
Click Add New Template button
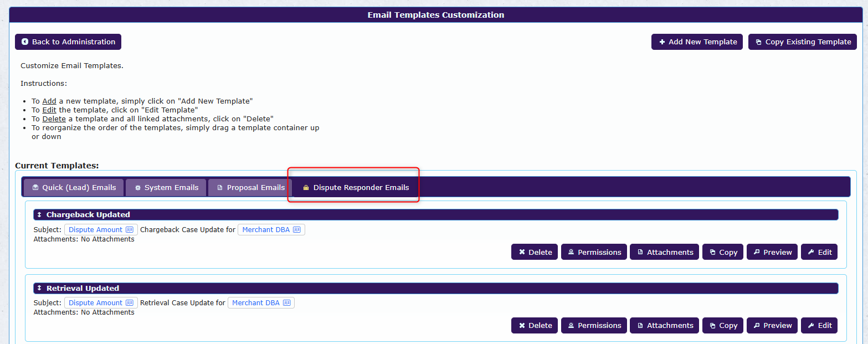pos(697,42)
